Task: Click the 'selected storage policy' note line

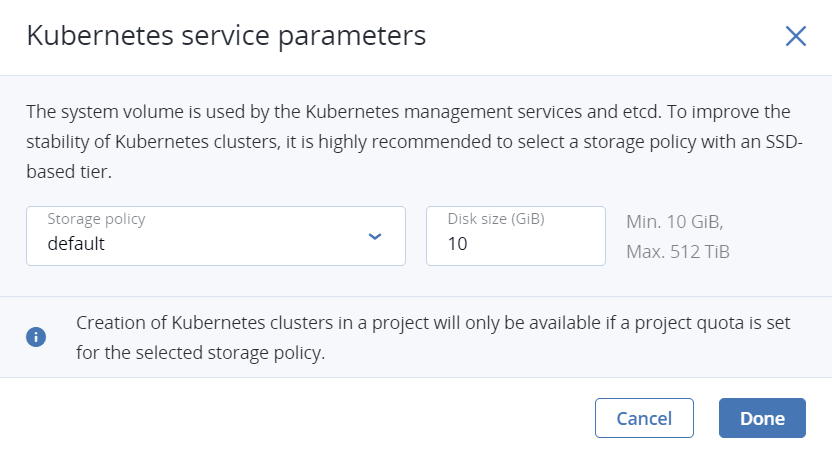Action: pyautogui.click(x=200, y=353)
